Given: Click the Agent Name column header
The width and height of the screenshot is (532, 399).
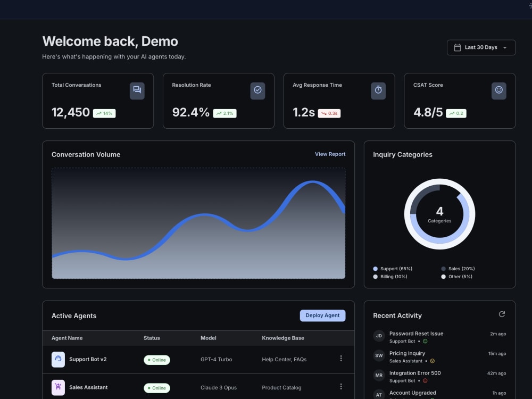Looking at the screenshot, I should point(67,338).
